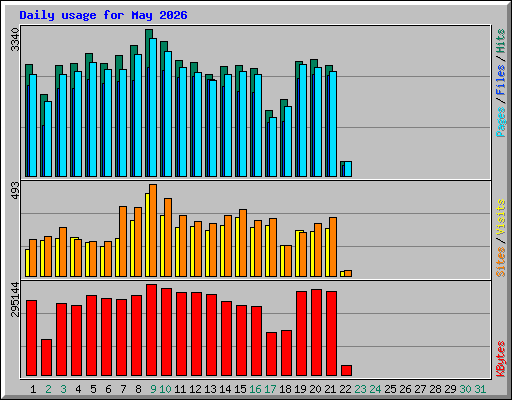The image size is (512, 400).
Task: Click the cyan Pages bar for day 2
Action: 48,139
